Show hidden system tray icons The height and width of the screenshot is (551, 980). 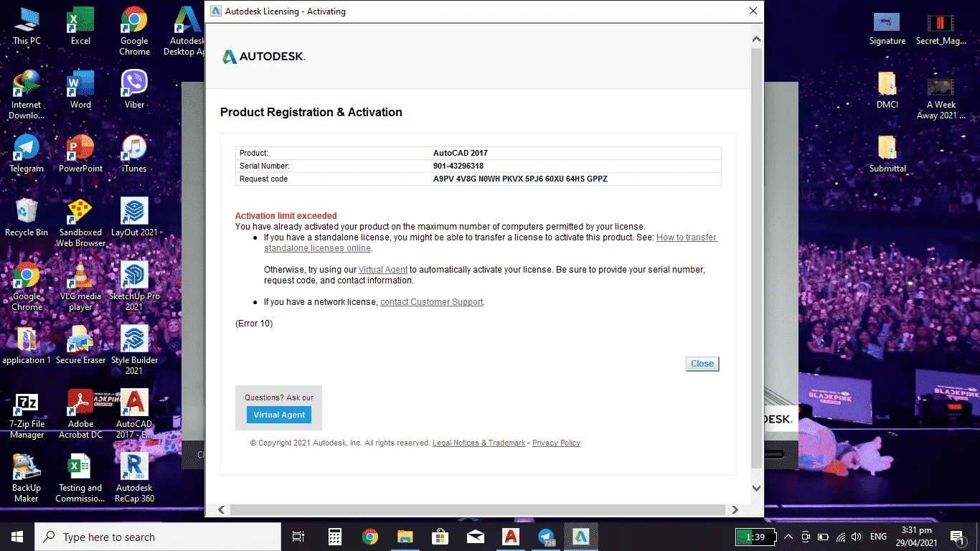(x=788, y=537)
